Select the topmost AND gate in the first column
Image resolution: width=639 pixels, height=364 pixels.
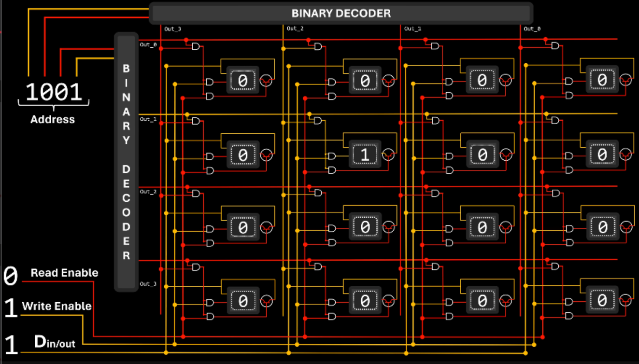click(x=196, y=46)
